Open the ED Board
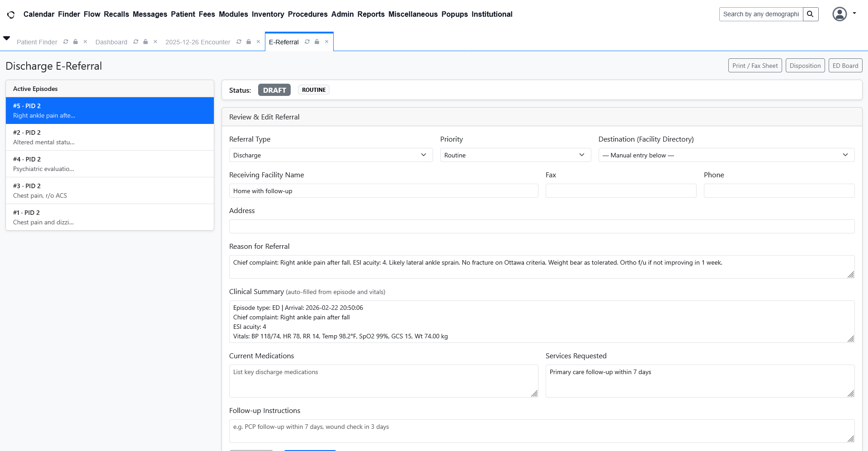Screen dimensions: 868x451 (845, 66)
